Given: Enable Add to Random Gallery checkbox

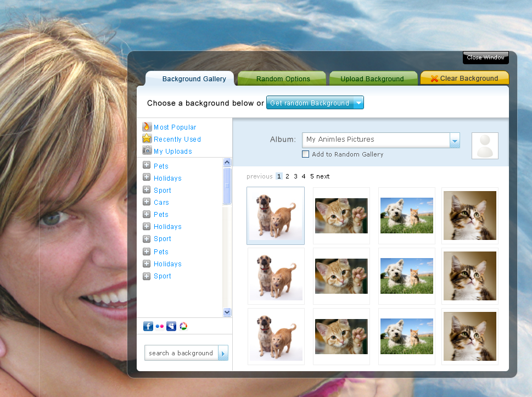Looking at the screenshot, I should pyautogui.click(x=305, y=154).
